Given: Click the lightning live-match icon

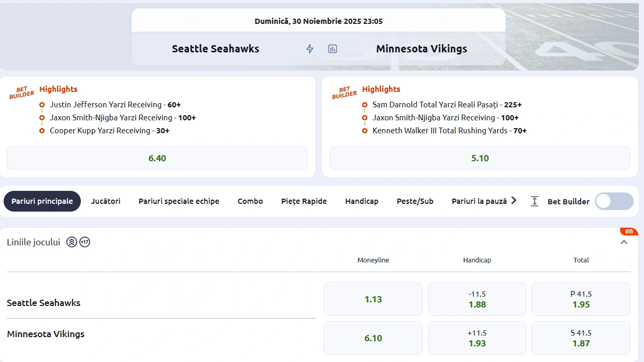Looking at the screenshot, I should tap(309, 48).
